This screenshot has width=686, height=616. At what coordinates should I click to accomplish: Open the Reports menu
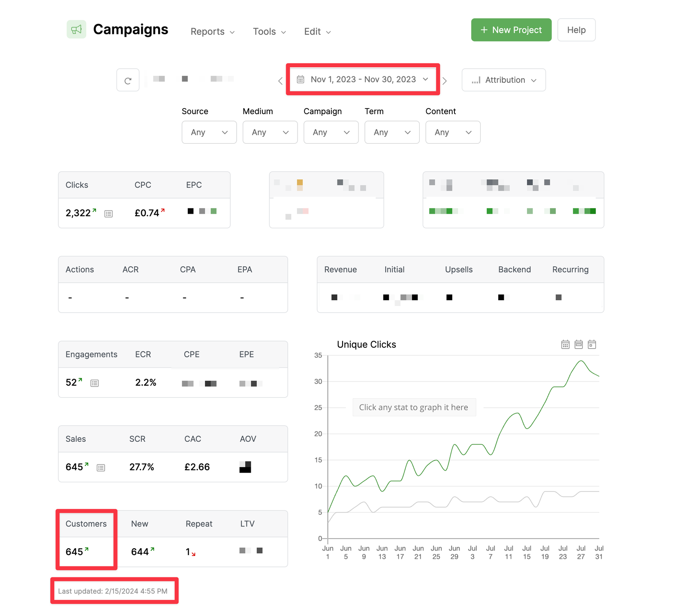click(212, 32)
